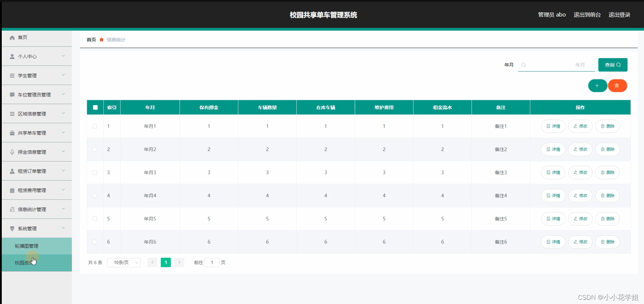
Task: Click the orange home icon in the breadcrumb
Action: pos(102,39)
